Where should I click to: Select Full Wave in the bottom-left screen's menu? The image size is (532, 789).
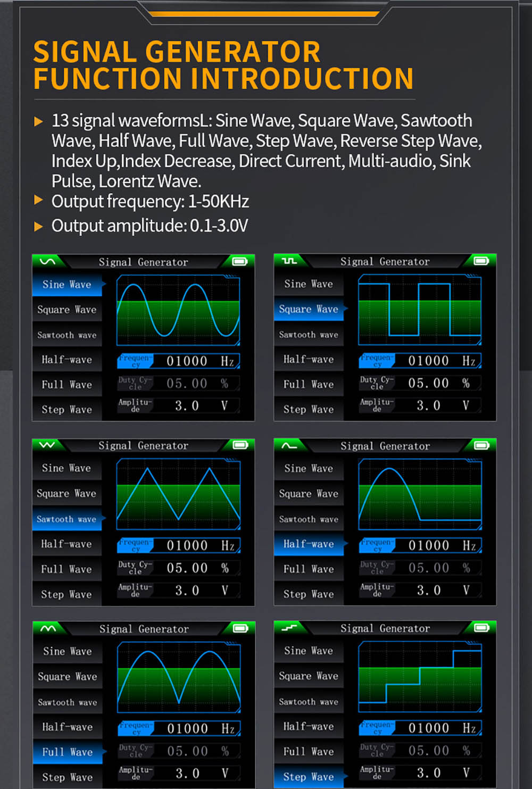(67, 752)
